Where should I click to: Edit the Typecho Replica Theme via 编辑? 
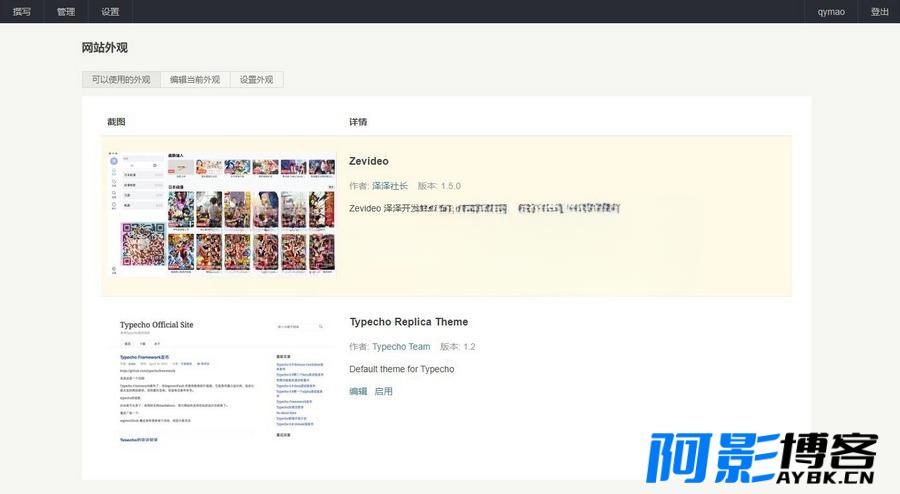point(358,391)
